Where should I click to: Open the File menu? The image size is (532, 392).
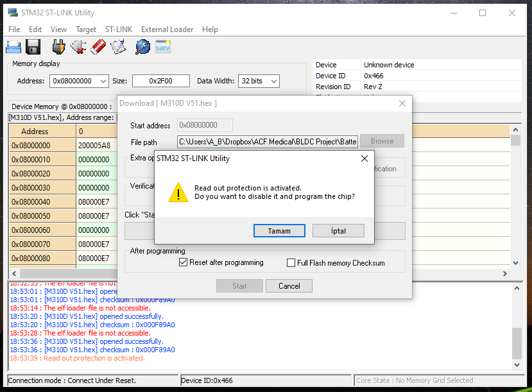14,30
